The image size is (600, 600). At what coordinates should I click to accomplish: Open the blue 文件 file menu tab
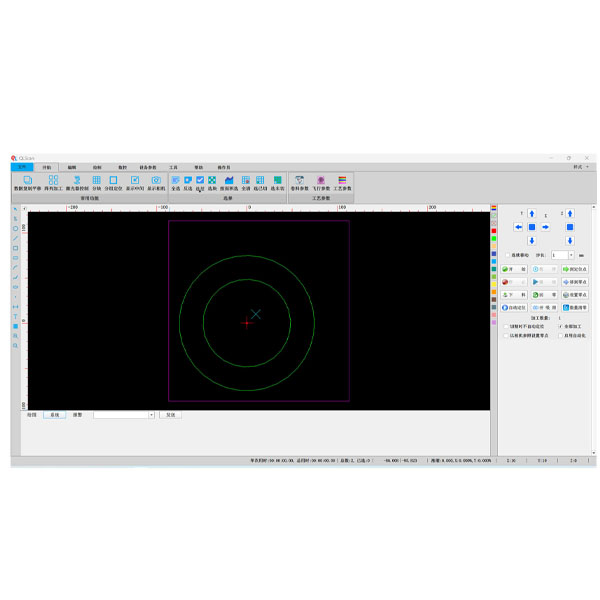[x=22, y=167]
